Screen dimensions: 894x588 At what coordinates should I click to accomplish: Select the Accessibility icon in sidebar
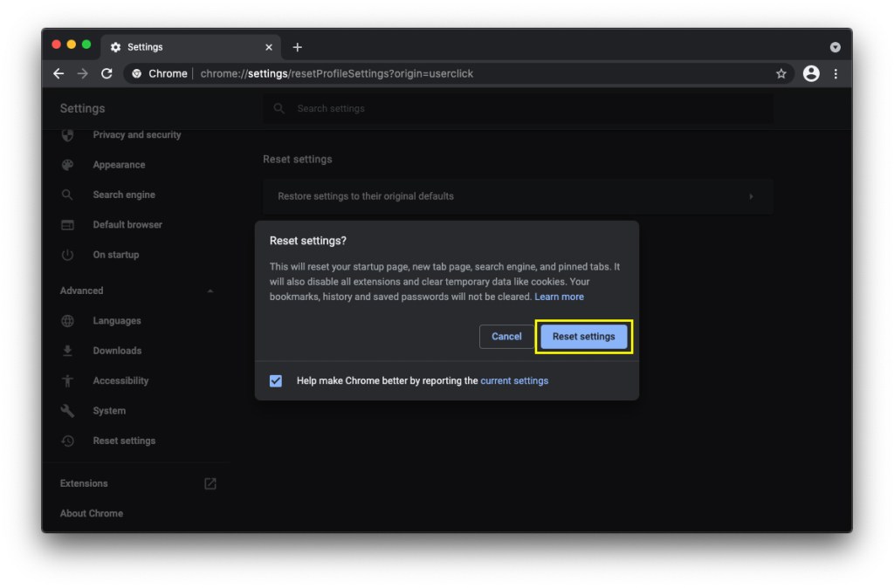[68, 380]
